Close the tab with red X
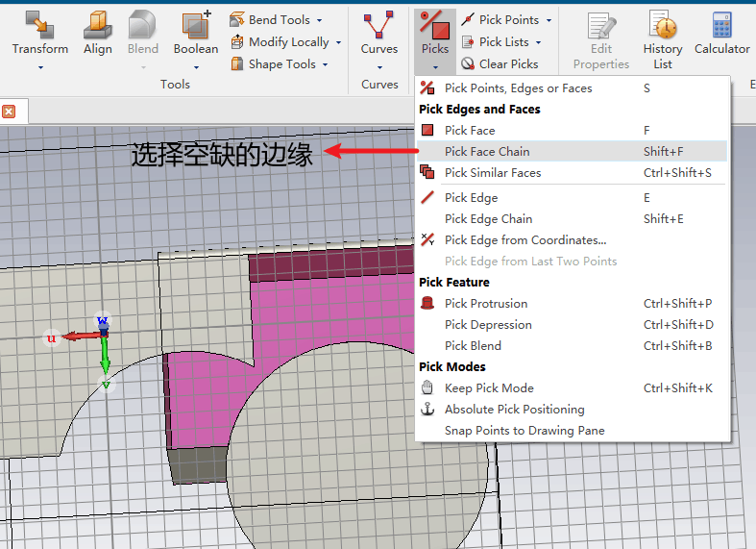 [x=9, y=112]
